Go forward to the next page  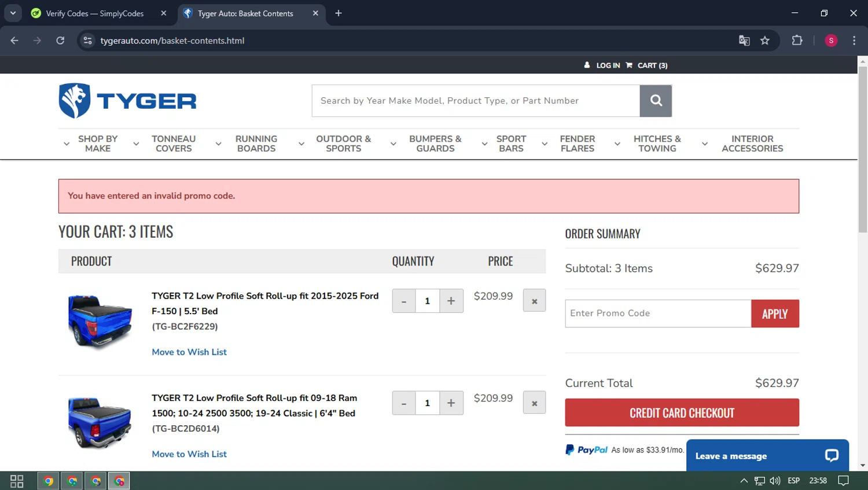(x=37, y=40)
